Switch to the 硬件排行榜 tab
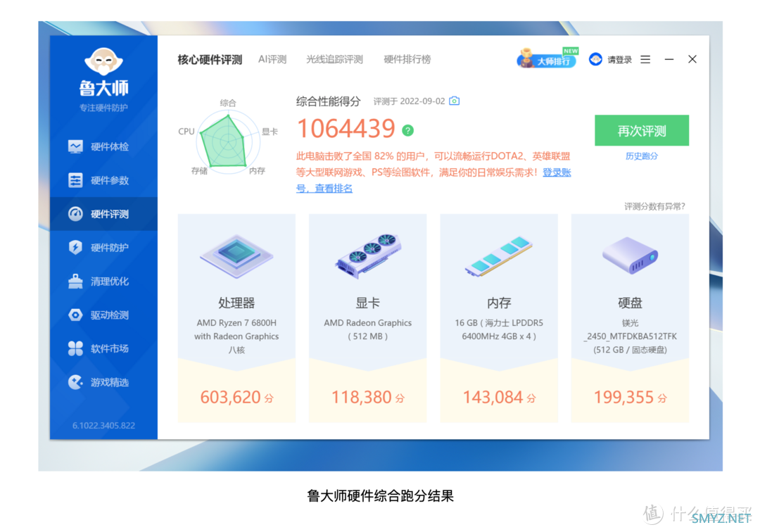Screen dimensions: 760x532 (407, 60)
